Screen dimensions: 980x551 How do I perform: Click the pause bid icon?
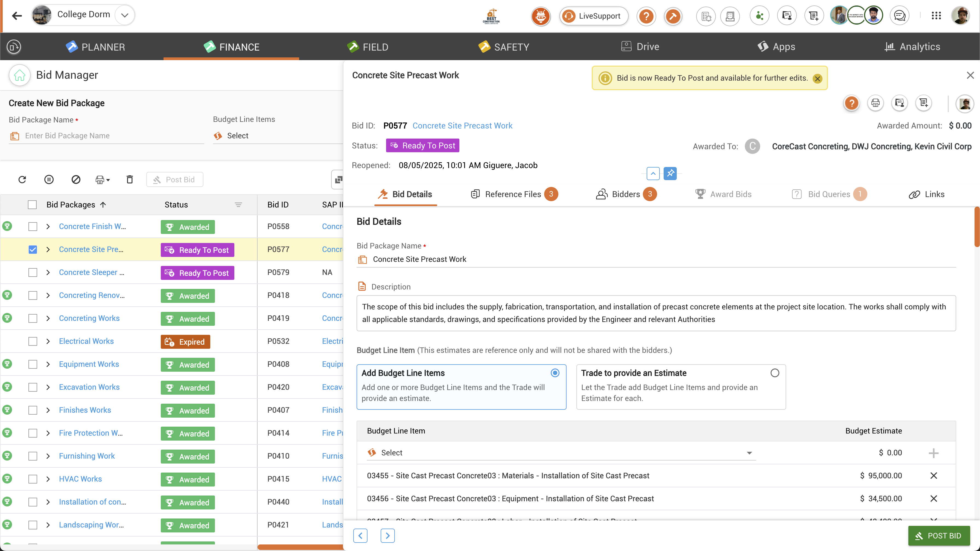49,180
